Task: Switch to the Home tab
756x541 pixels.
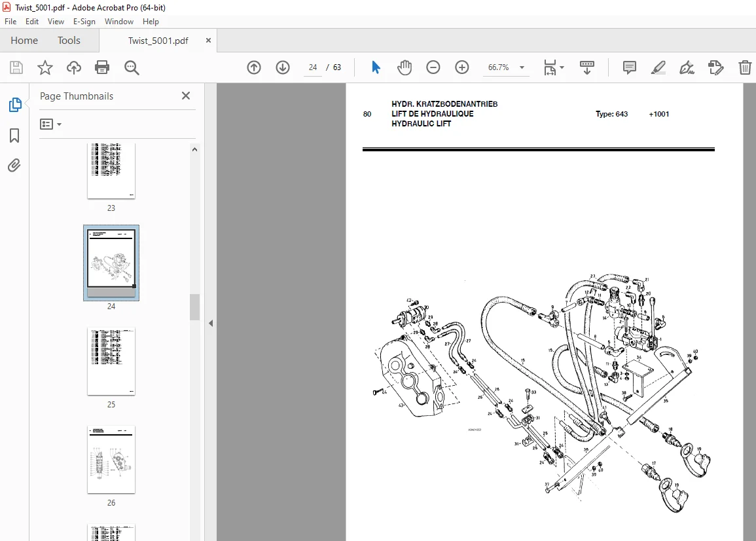Action: 24,41
